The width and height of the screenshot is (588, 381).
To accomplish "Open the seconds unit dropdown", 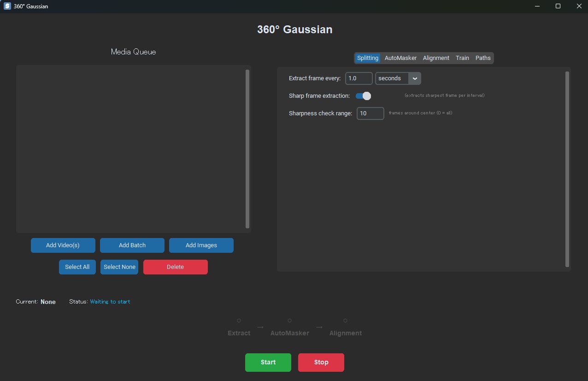I will click(x=394, y=78).
